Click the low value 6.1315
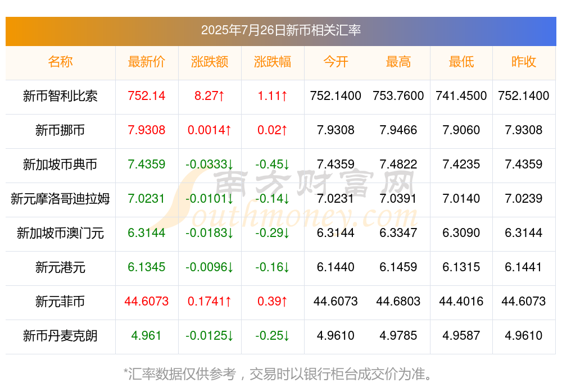562x392 pixels. coord(461,267)
